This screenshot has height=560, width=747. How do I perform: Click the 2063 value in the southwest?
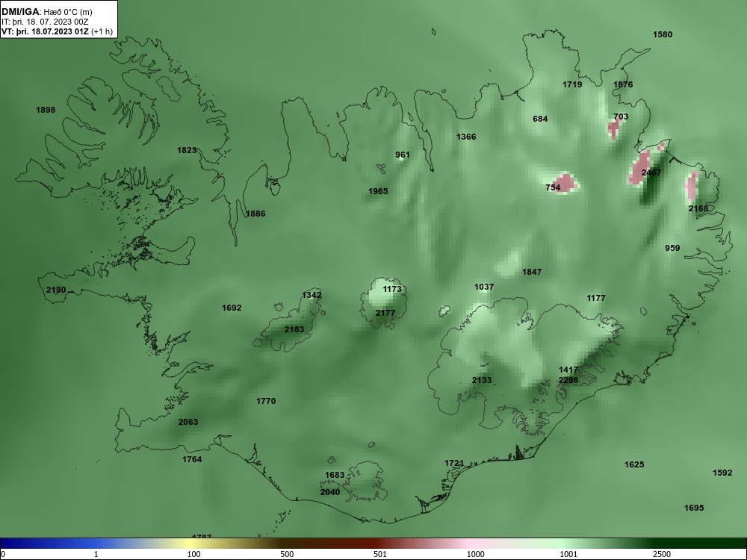(x=187, y=421)
